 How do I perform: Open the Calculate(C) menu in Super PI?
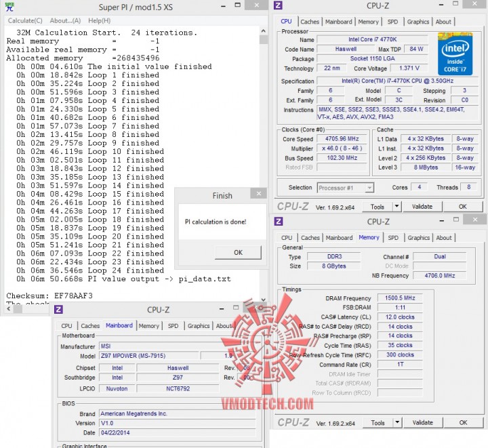(25, 21)
